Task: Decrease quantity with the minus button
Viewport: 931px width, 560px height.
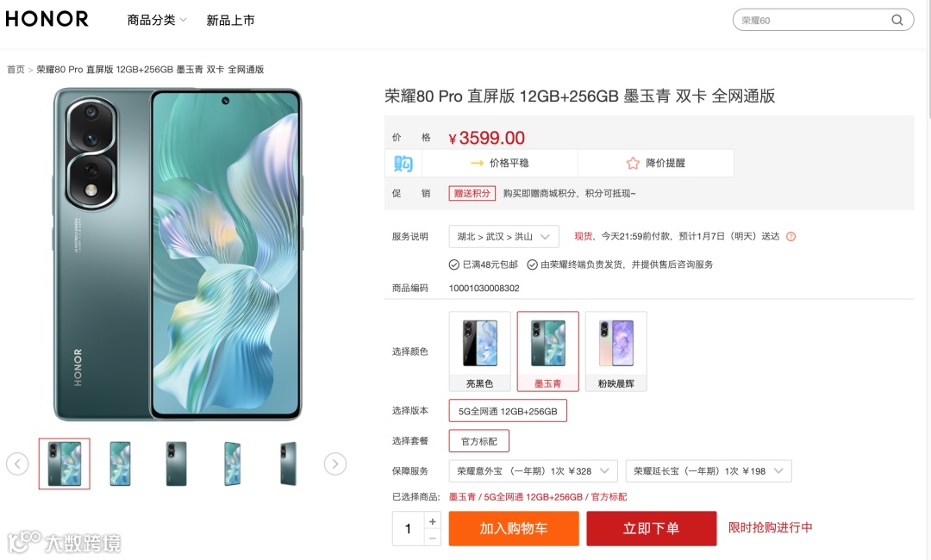Action: pos(432,538)
